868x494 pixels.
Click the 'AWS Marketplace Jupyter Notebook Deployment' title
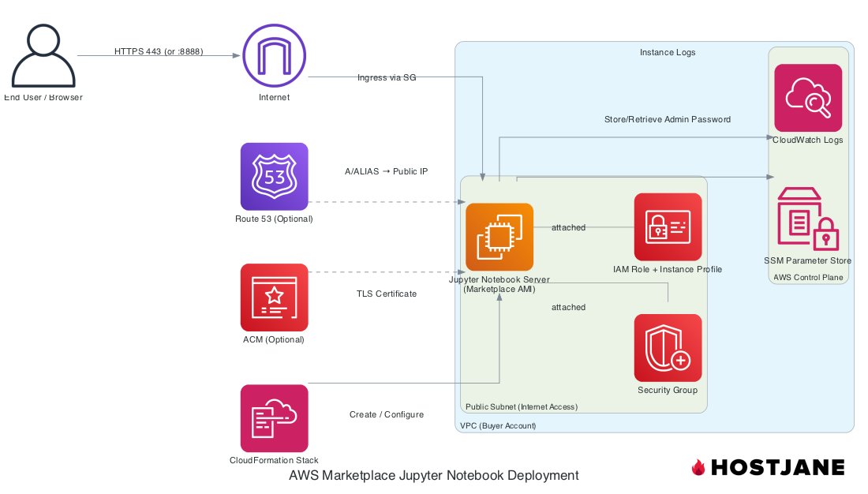(434, 476)
